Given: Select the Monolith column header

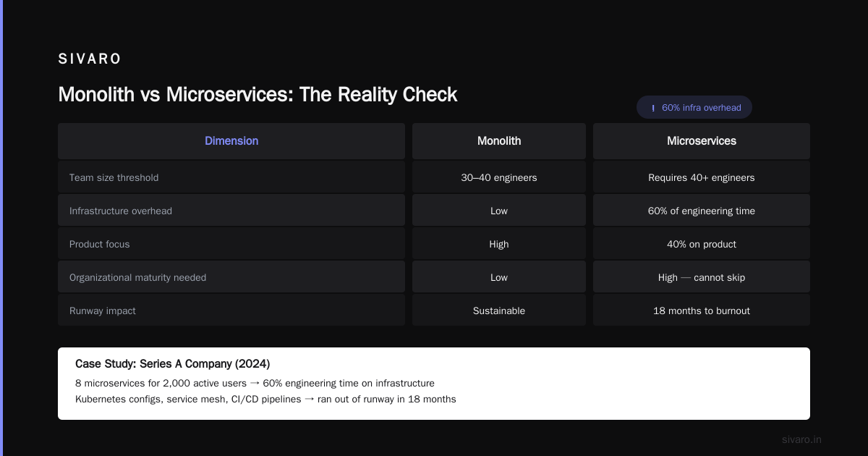Looking at the screenshot, I should pyautogui.click(x=499, y=141).
